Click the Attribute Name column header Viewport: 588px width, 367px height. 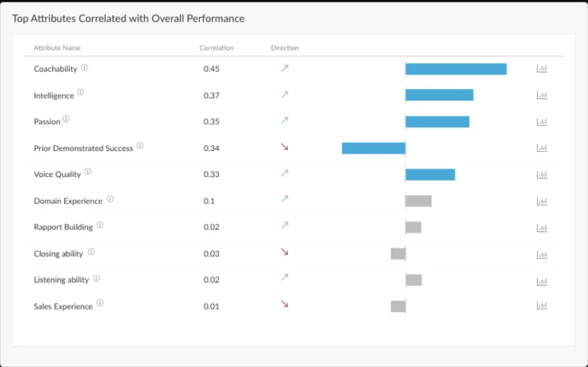tap(57, 48)
